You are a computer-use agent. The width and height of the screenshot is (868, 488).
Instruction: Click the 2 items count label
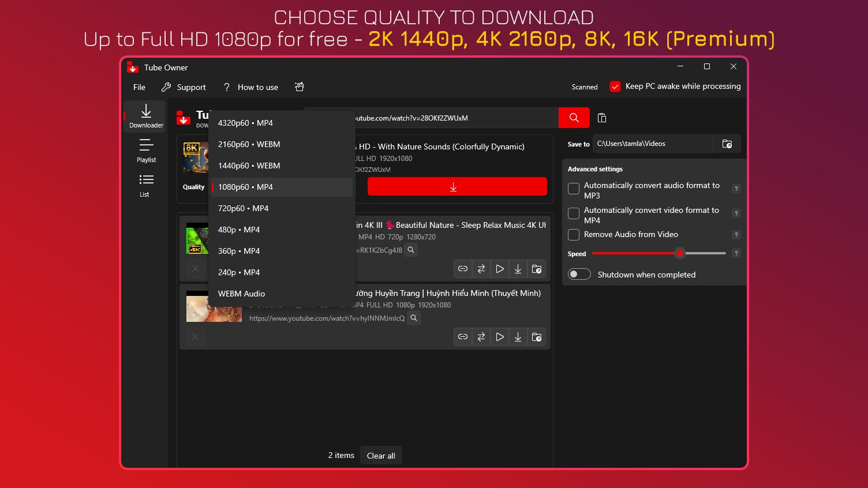341,455
